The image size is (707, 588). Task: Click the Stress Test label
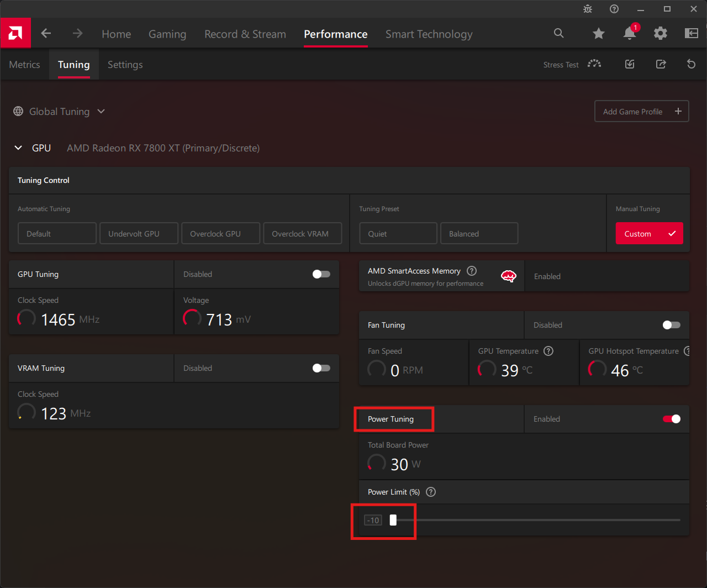561,65
